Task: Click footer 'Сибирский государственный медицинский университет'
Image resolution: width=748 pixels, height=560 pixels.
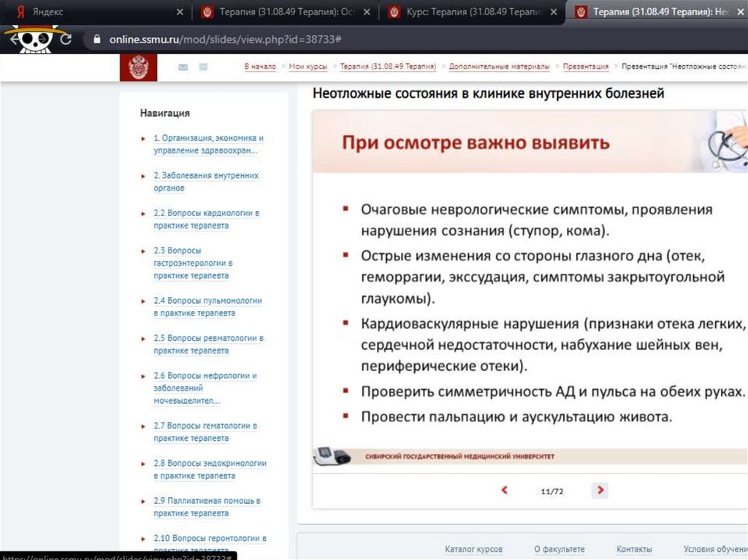Action: [x=460, y=456]
